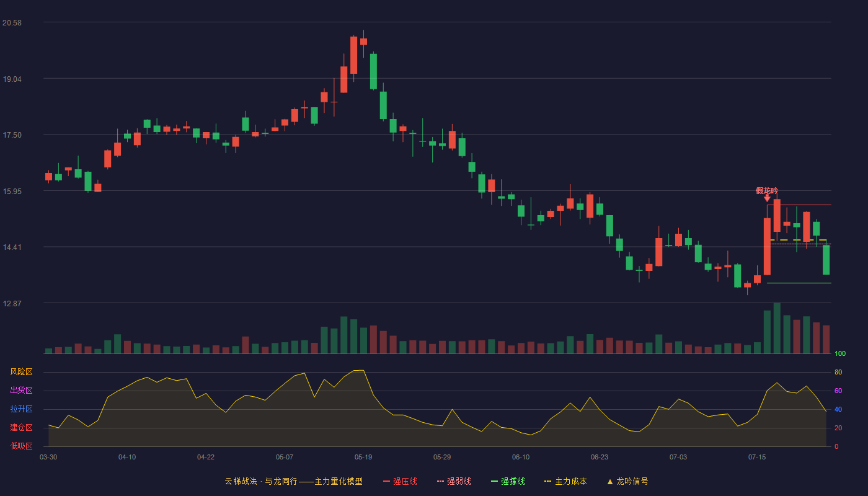Click the 假龙吟 annotation label
Image resolution: width=868 pixels, height=496 pixels.
[x=767, y=190]
